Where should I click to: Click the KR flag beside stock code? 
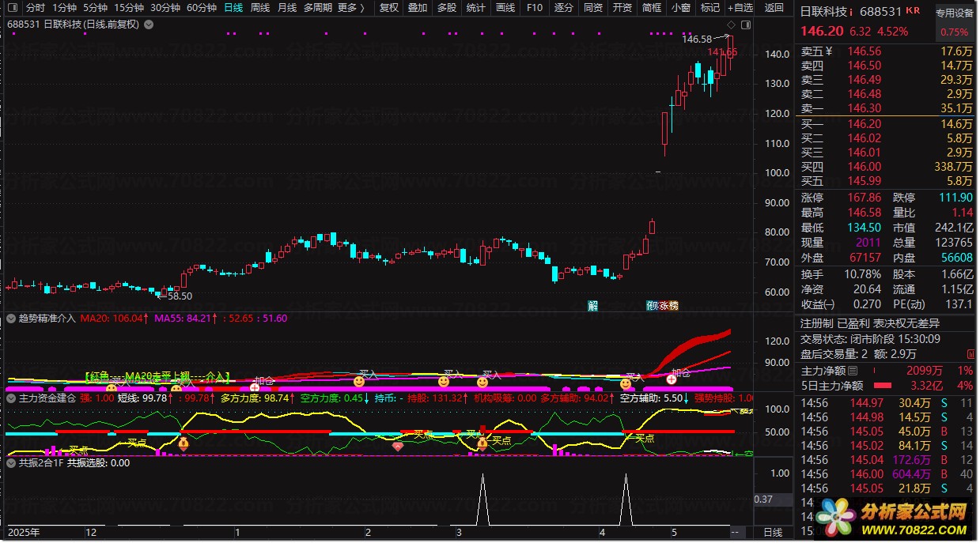(913, 11)
